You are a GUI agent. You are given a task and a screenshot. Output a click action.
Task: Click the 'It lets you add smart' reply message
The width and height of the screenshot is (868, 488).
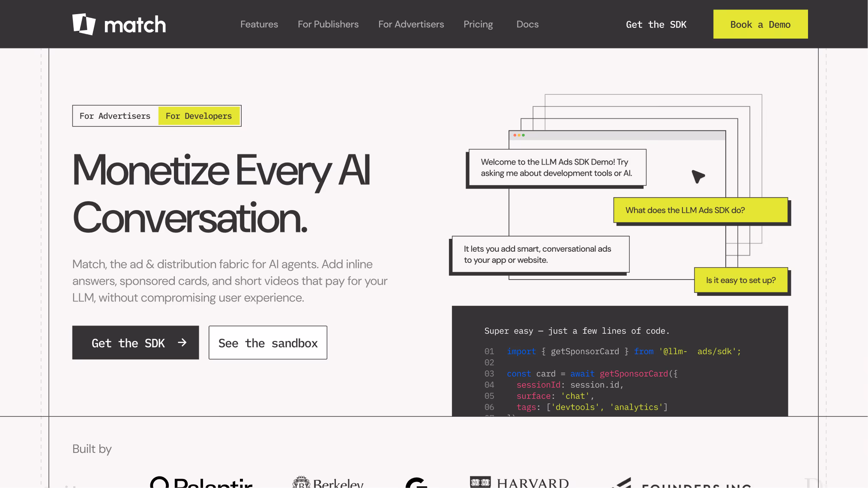(x=541, y=254)
